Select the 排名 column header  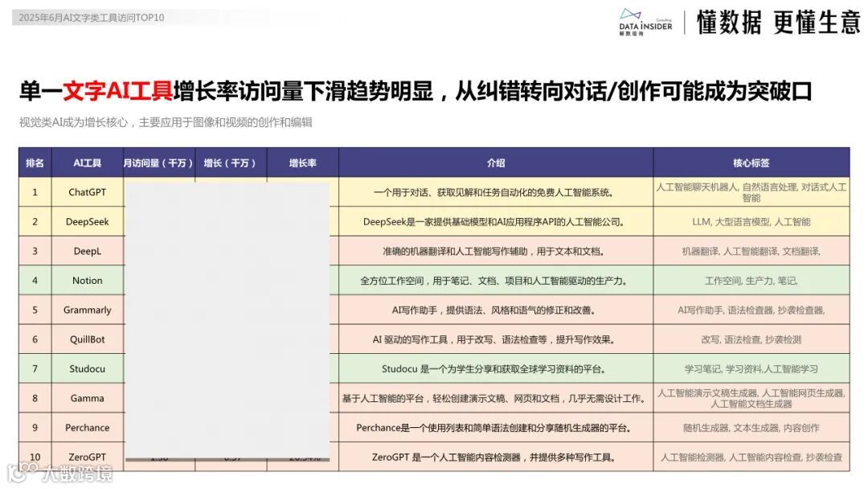35,162
